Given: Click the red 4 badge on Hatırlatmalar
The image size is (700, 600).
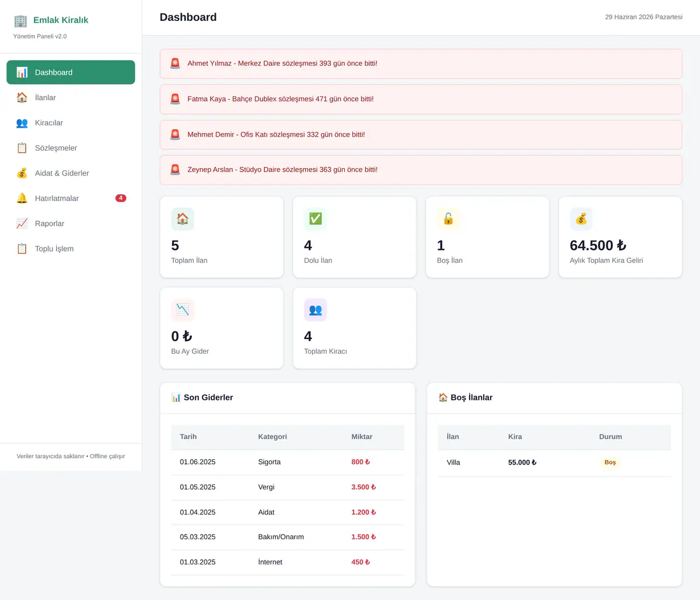Looking at the screenshot, I should [x=121, y=198].
